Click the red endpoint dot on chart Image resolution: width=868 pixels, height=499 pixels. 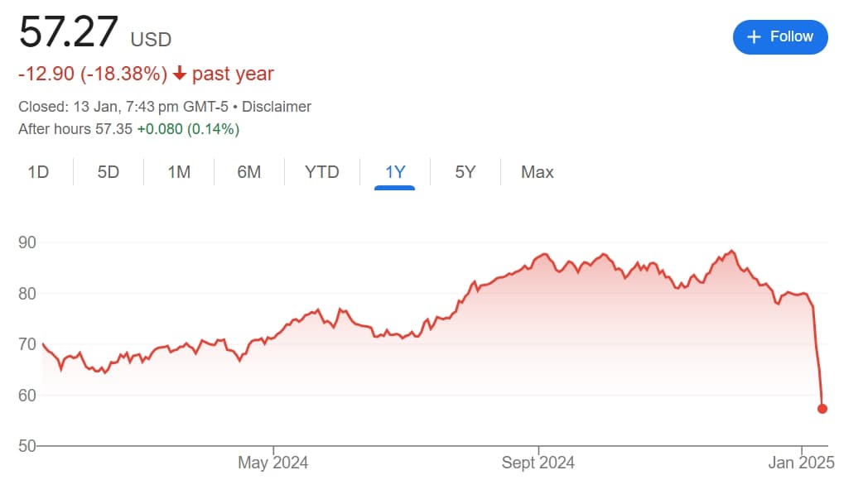tap(822, 408)
